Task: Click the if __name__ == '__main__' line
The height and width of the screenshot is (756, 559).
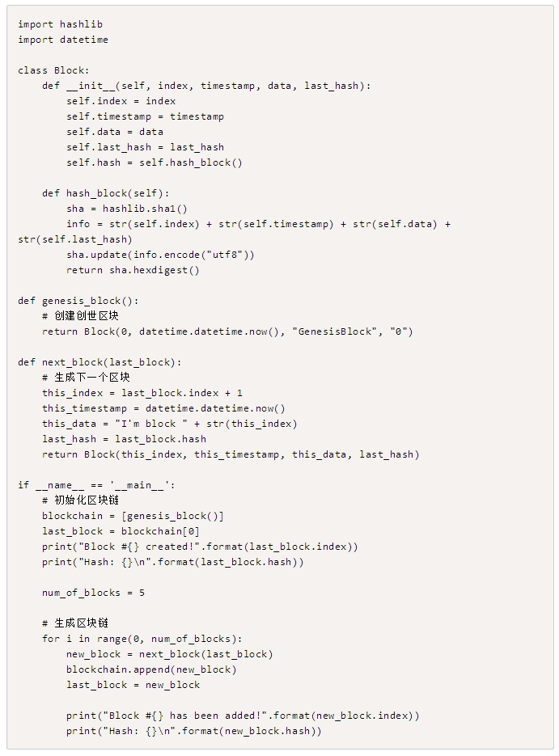Action: (96, 485)
